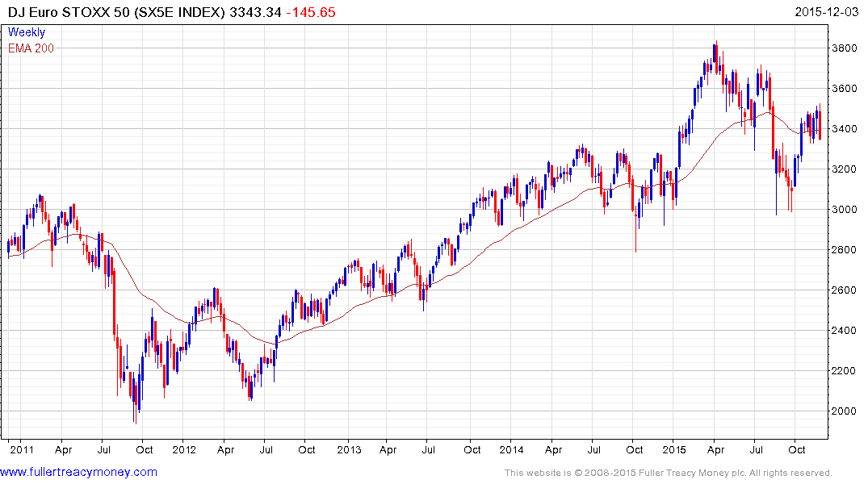Select the 2400 price axis label

[x=845, y=331]
